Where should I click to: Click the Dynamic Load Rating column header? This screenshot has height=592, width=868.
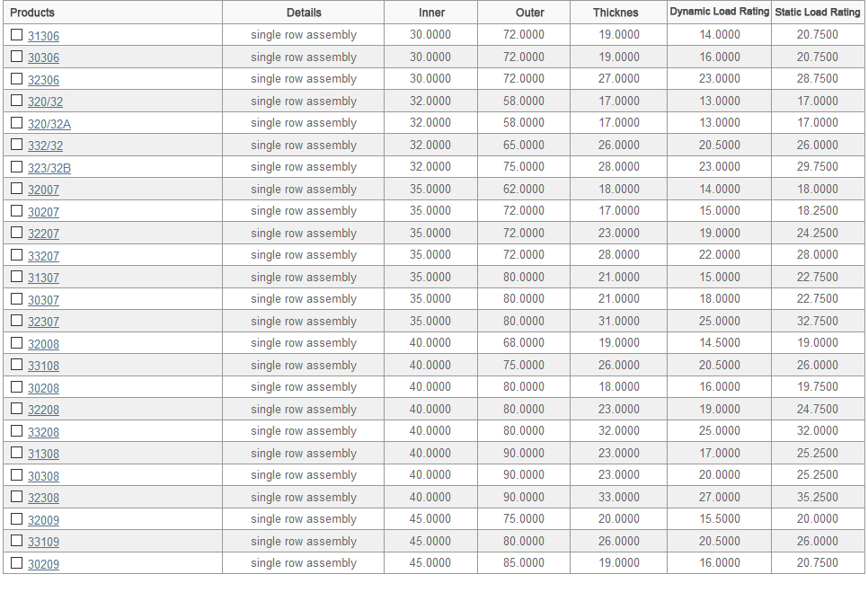coord(719,13)
